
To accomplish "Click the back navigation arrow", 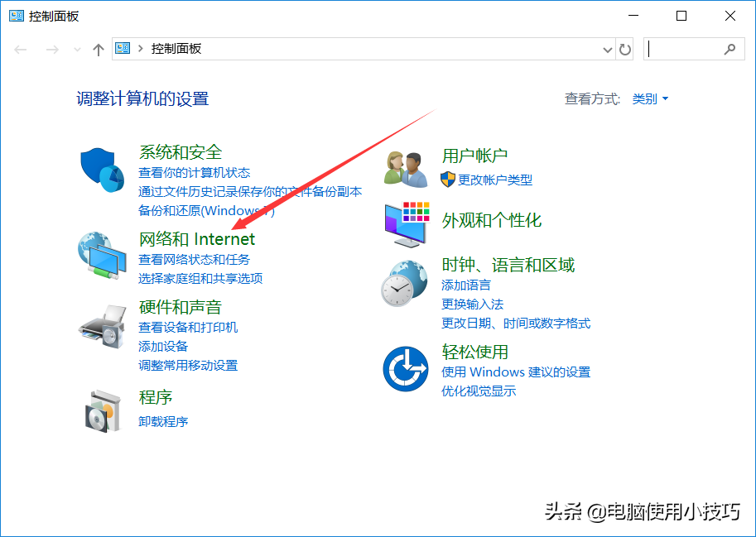I will tap(20, 49).
